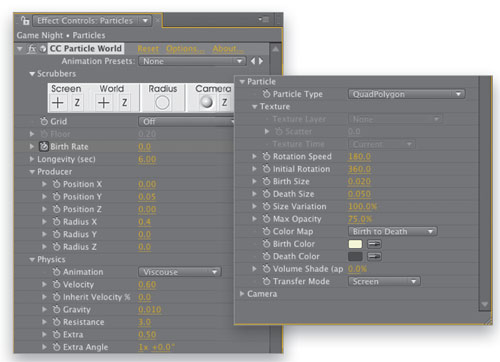Toggle the Radius Z stopwatch
This screenshot has width=500, height=362.
point(57,247)
